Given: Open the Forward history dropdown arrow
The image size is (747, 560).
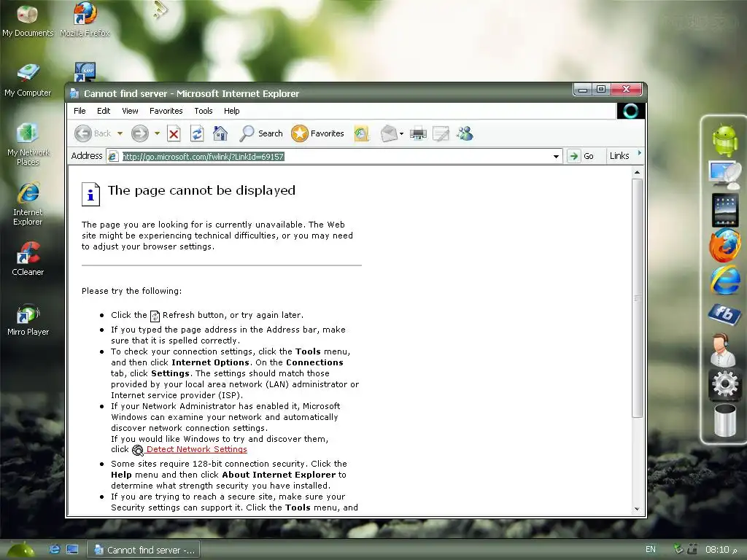Looking at the screenshot, I should (157, 134).
